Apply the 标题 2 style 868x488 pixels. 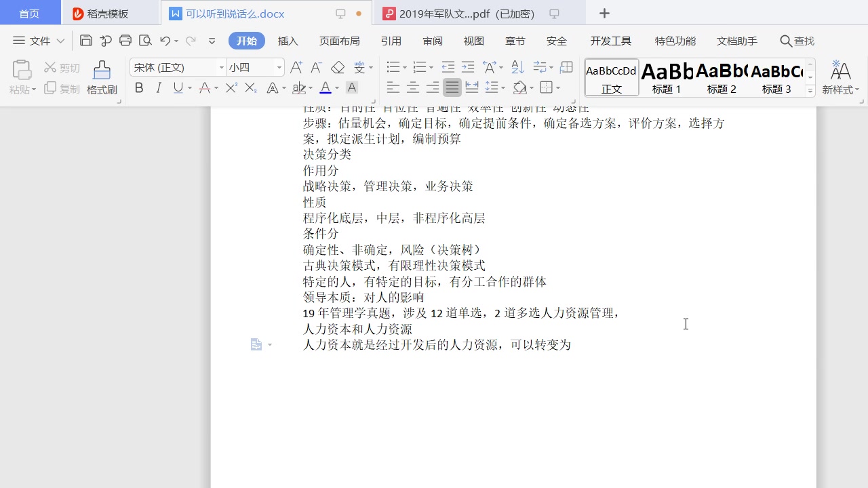[722, 77]
